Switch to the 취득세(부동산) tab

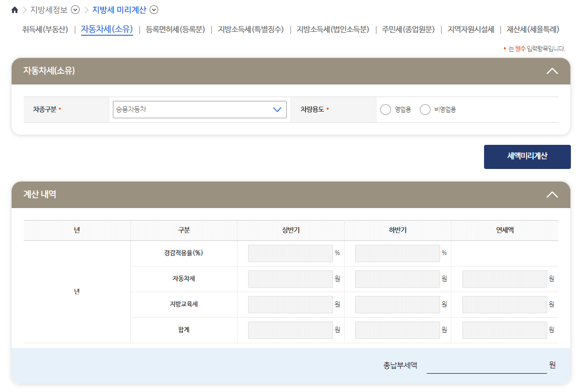(44, 29)
